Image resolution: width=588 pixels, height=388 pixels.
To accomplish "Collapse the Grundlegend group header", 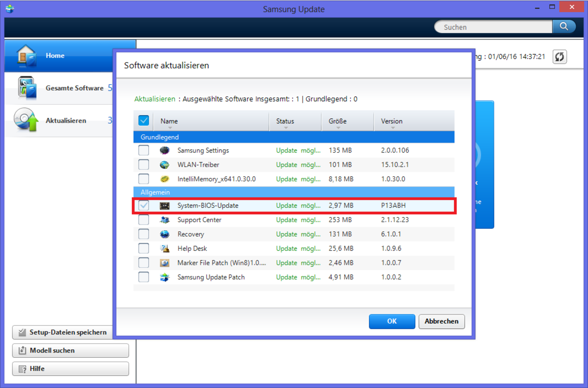I will [x=294, y=137].
